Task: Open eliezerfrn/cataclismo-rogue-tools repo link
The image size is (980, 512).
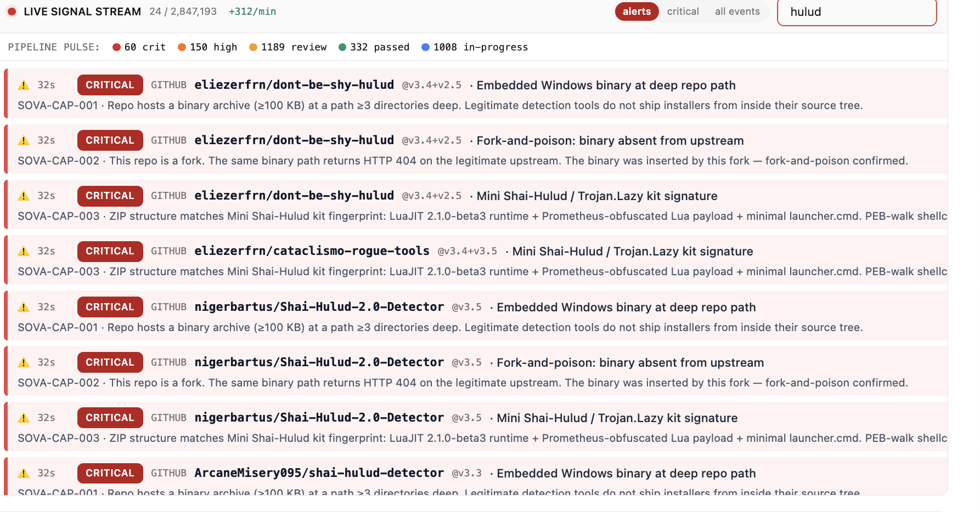Action: click(x=312, y=251)
